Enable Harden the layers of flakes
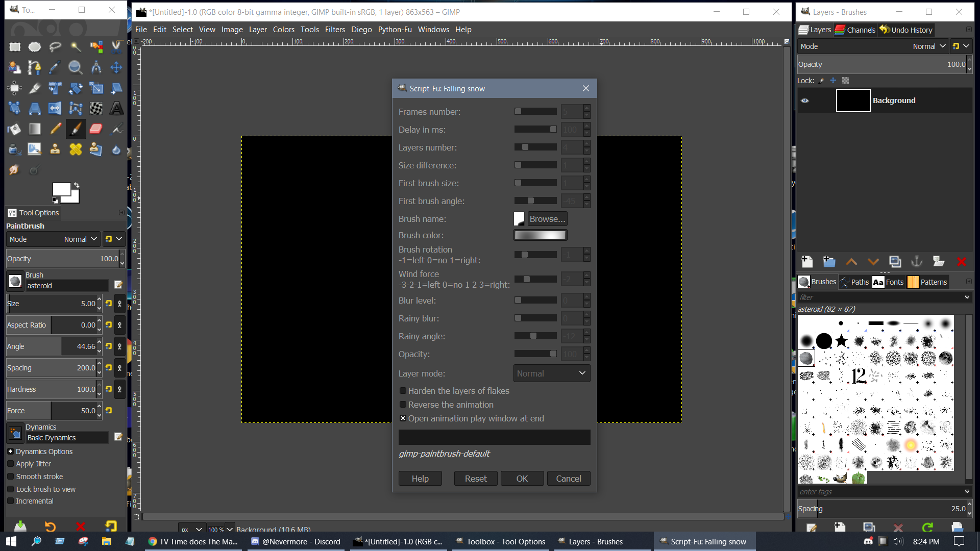 tap(403, 391)
